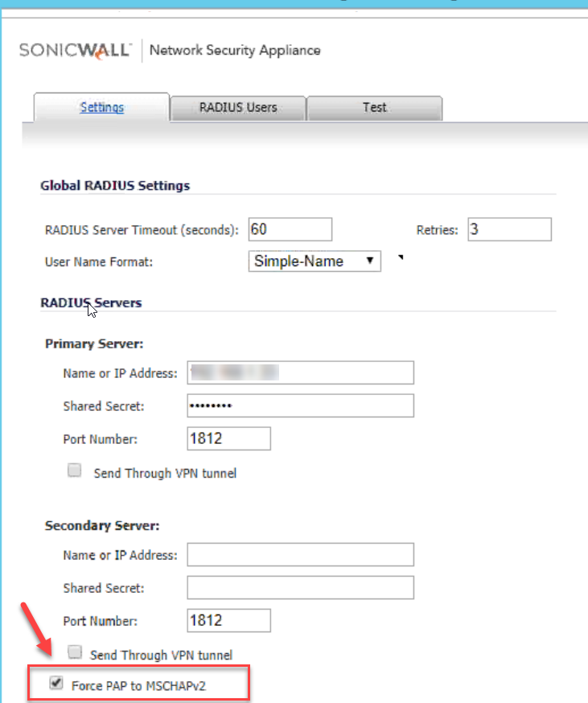Change the Retries value
Screen dimensions: 588x703
tap(509, 229)
